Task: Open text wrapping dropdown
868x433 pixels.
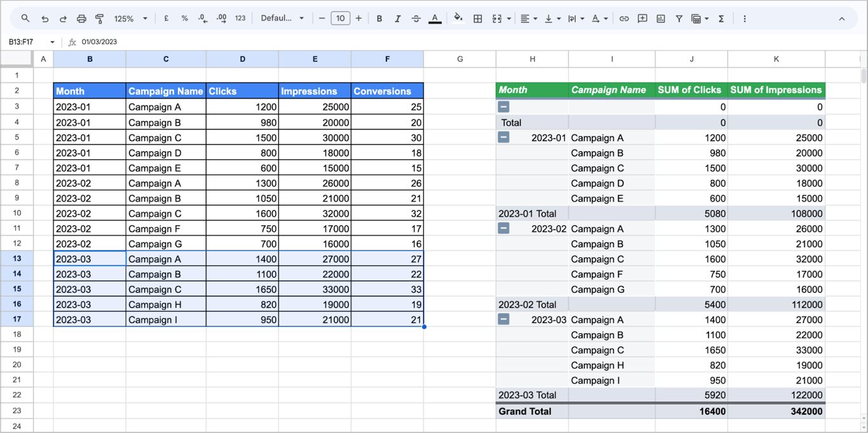Action: (x=576, y=18)
